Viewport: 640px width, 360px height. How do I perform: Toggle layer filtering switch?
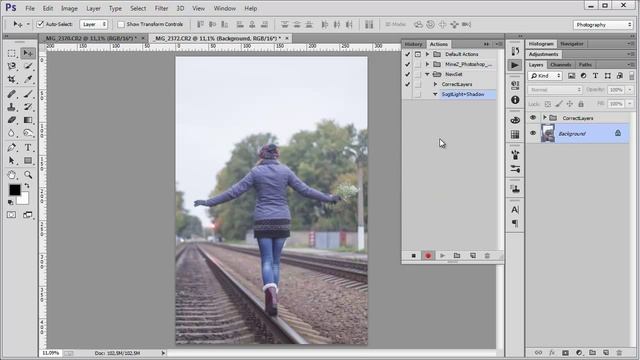(x=631, y=76)
